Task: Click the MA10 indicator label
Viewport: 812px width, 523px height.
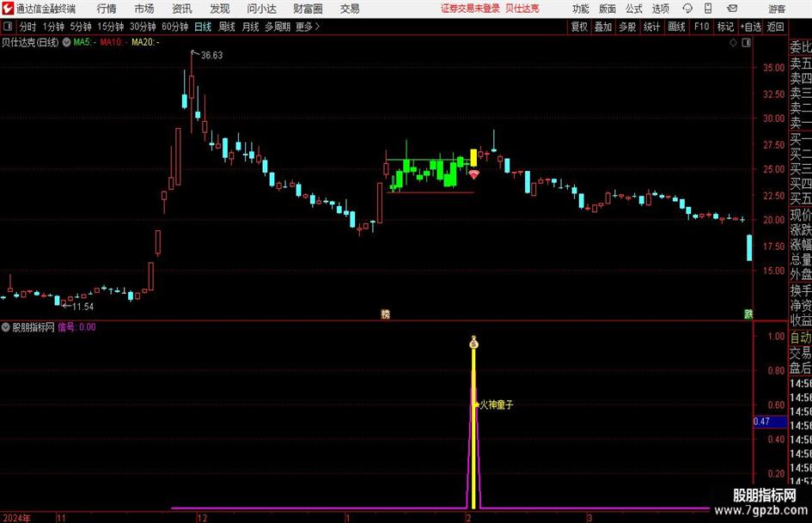Action: (x=113, y=42)
